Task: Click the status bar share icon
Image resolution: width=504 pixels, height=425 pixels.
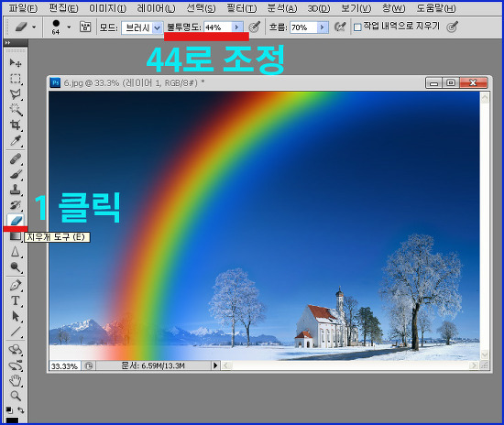Action: [x=89, y=365]
